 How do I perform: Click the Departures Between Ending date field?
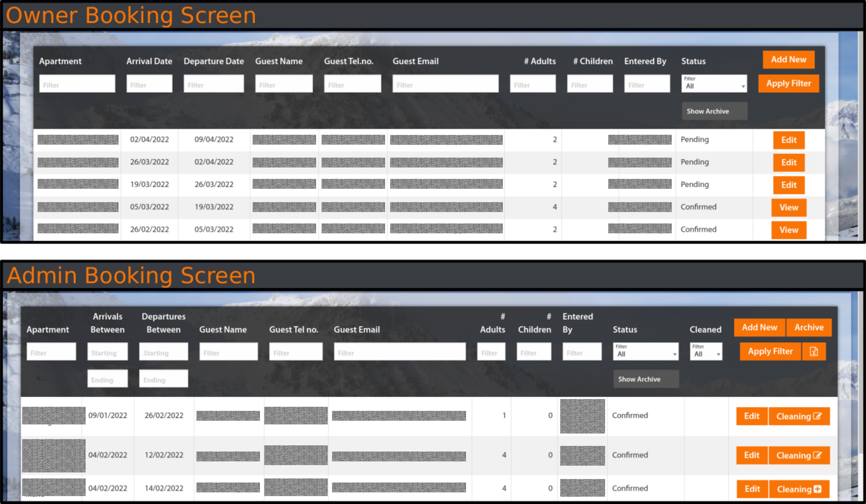(x=163, y=379)
